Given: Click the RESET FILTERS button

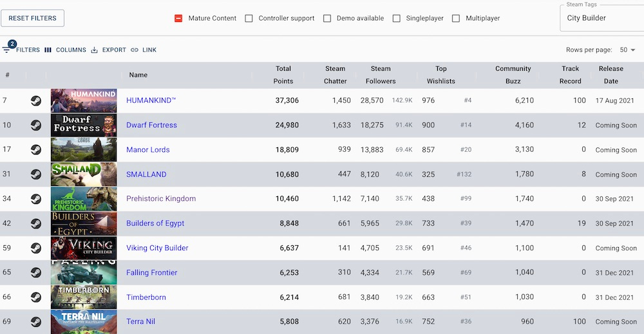Looking at the screenshot, I should tap(32, 18).
